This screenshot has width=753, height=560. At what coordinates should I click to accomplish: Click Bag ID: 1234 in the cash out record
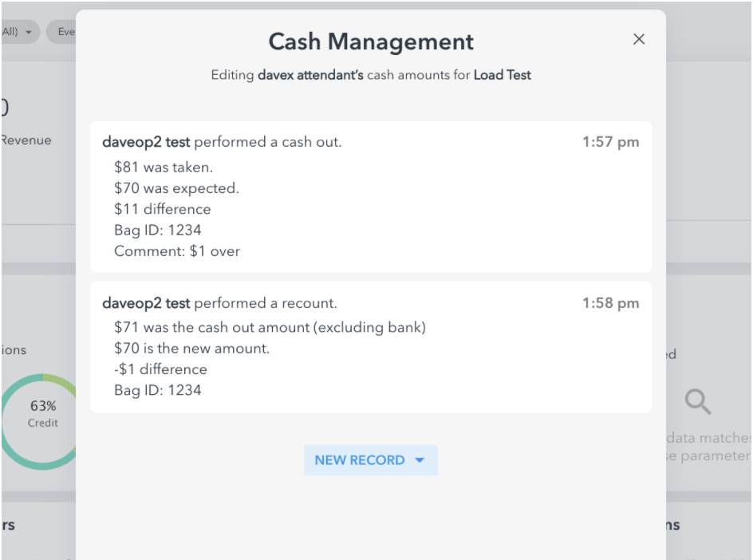pyautogui.click(x=157, y=231)
